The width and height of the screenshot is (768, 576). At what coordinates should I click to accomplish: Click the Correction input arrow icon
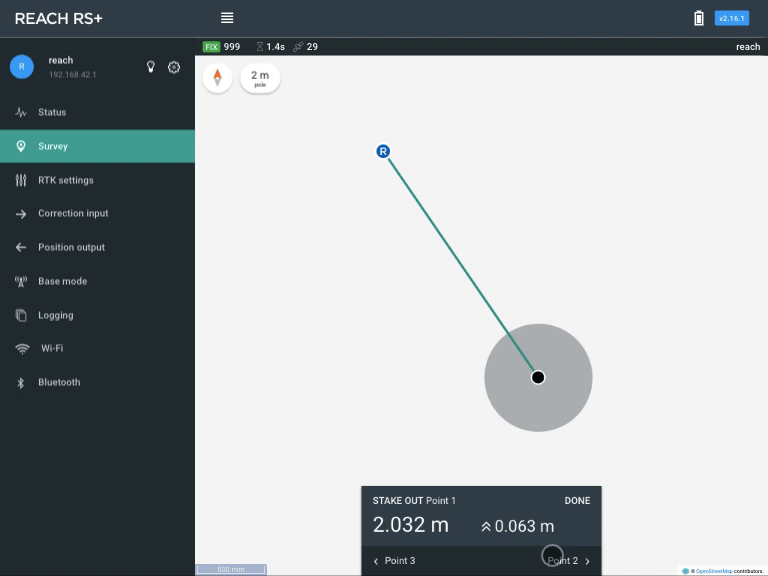click(x=21, y=214)
